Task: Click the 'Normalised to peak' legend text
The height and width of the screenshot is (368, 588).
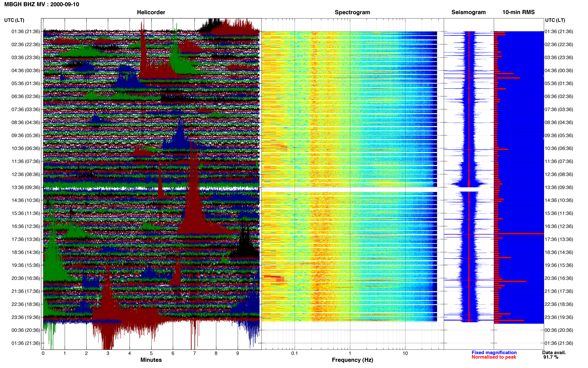Action: coord(494,357)
